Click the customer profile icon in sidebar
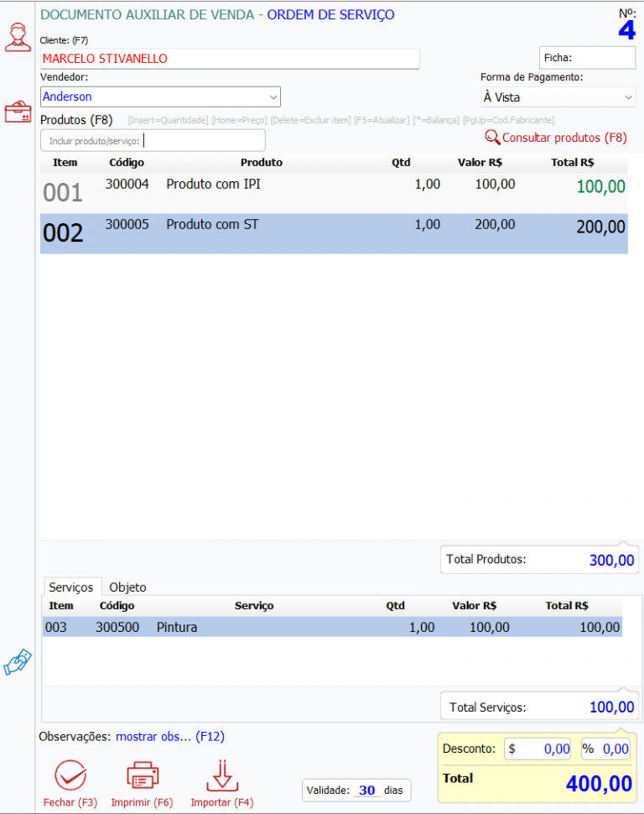The width and height of the screenshot is (644, 814). 18,38
